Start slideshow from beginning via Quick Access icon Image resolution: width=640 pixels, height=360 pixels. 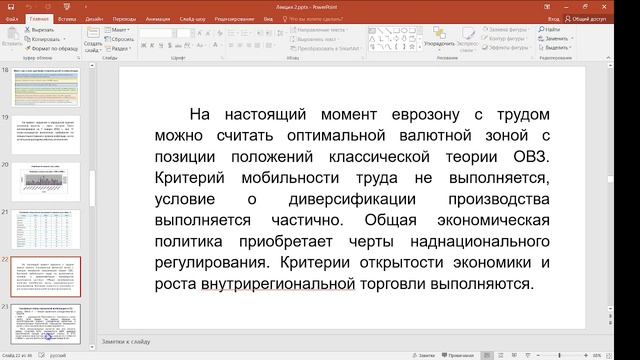coord(67,7)
